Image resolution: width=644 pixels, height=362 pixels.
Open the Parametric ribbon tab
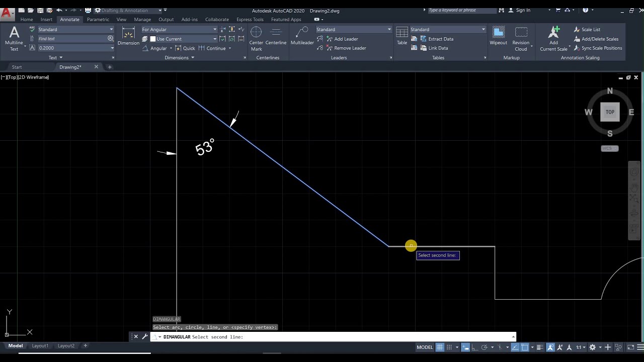(98, 20)
